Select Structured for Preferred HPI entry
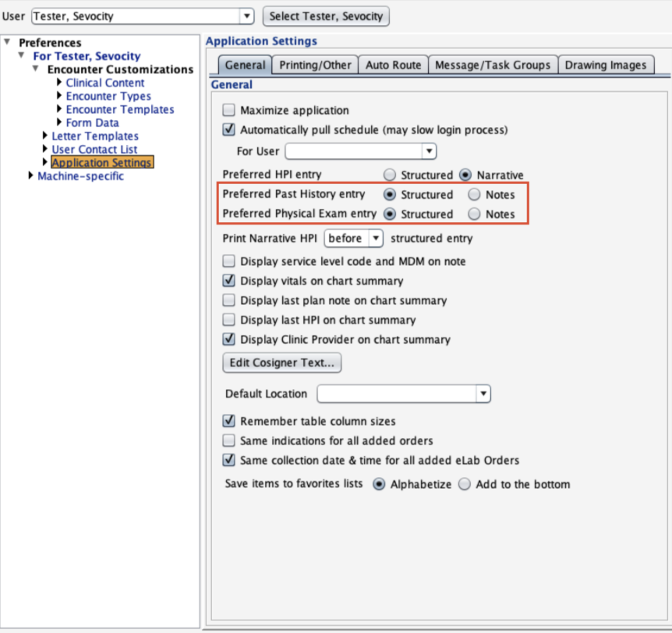 tap(390, 175)
